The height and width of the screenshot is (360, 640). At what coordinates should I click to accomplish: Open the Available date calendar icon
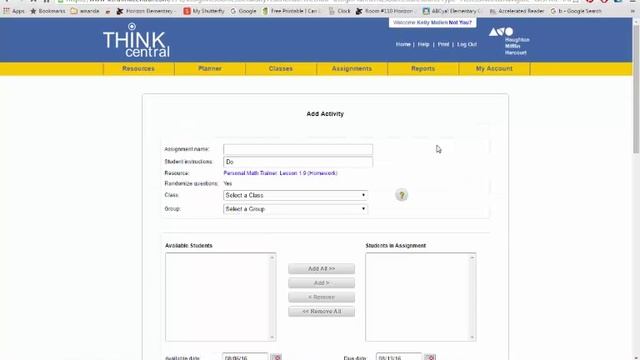pyautogui.click(x=277, y=357)
